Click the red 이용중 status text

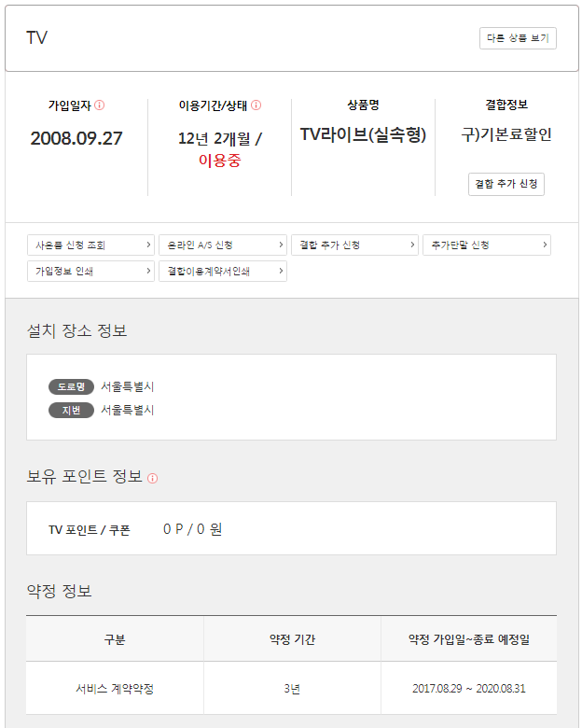click(x=219, y=160)
